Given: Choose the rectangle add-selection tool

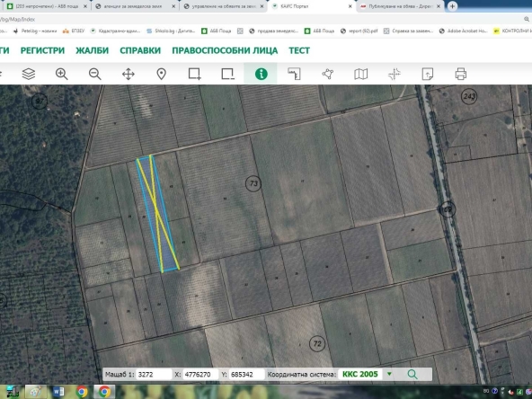Looking at the screenshot, I should tap(195, 74).
